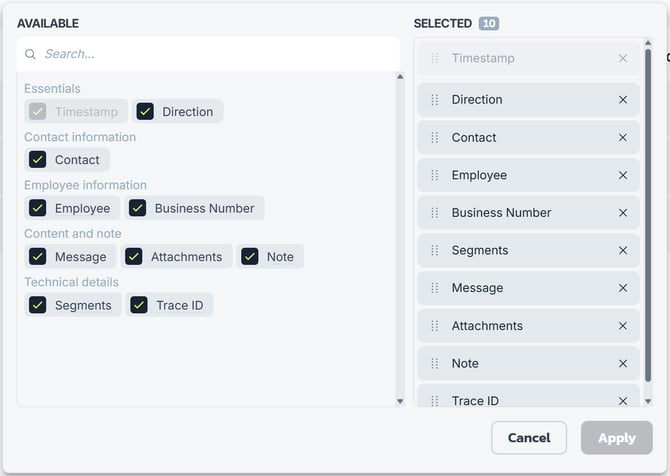Click the Available list down scroll arrow

(400, 401)
